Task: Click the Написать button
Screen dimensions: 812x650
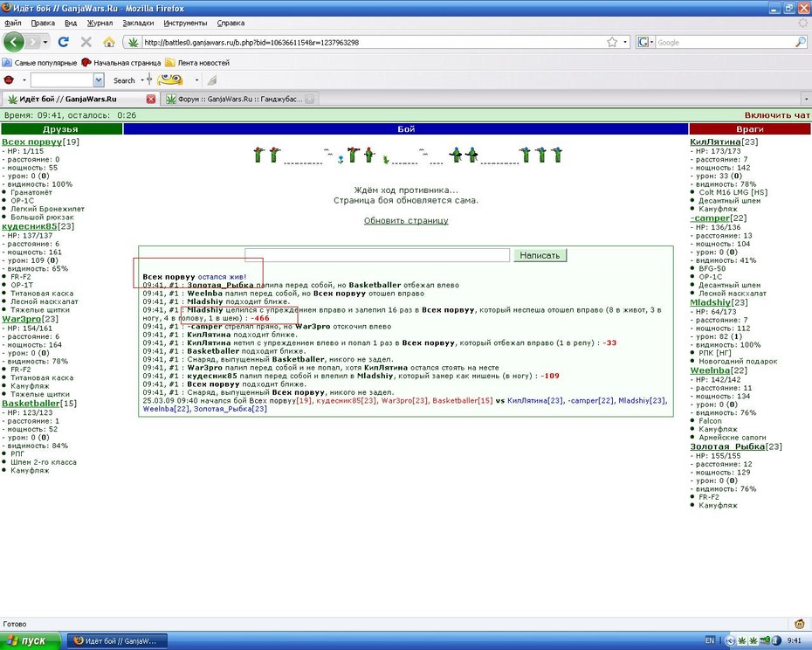Action: (x=540, y=255)
